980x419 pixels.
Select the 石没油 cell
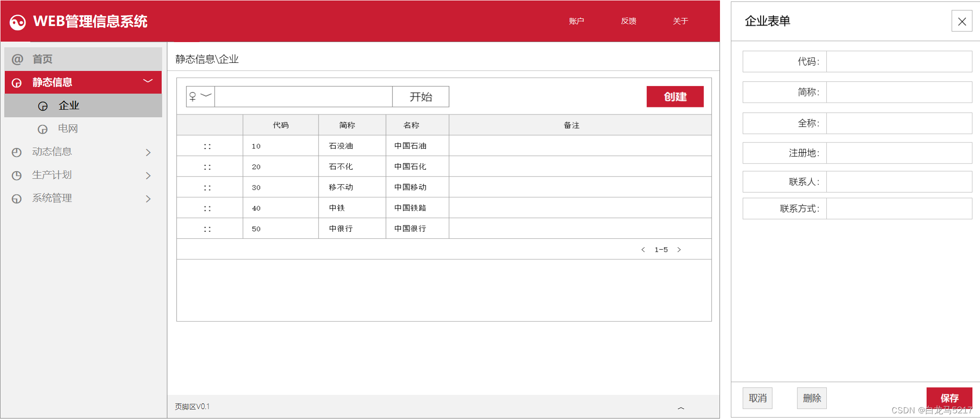(352, 146)
